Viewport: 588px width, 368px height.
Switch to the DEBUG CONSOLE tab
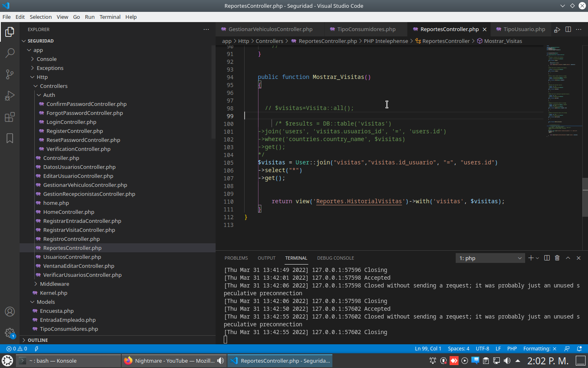click(336, 258)
